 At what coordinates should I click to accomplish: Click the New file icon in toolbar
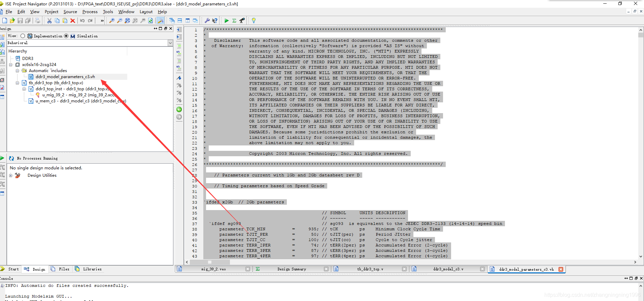pos(4,21)
